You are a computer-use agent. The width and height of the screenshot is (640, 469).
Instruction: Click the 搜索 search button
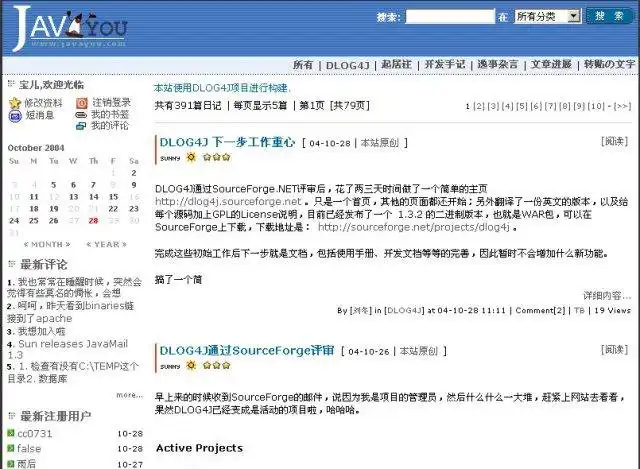[609, 16]
